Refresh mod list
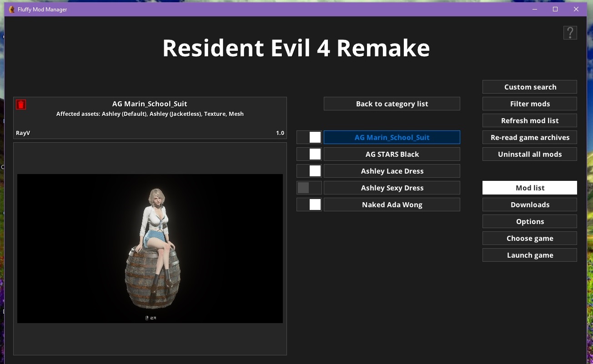Screen dimensions: 593x364 point(530,120)
